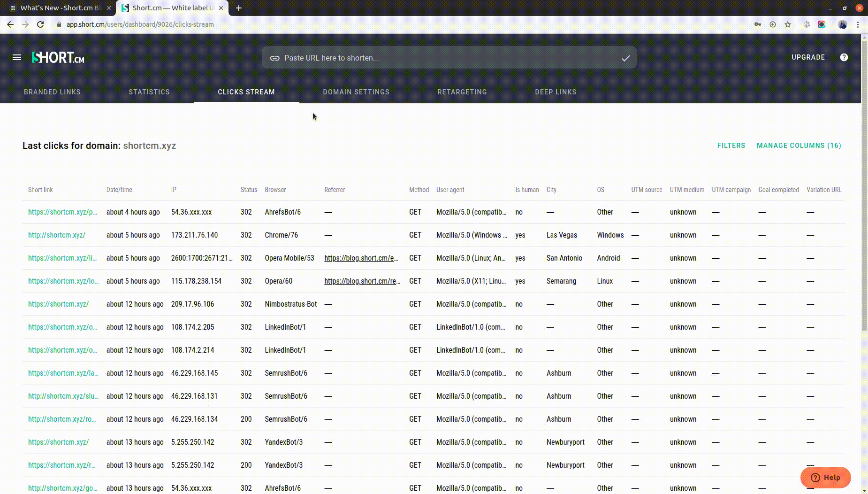868x494 pixels.
Task: Open a new browser tab with the plus icon
Action: [239, 8]
